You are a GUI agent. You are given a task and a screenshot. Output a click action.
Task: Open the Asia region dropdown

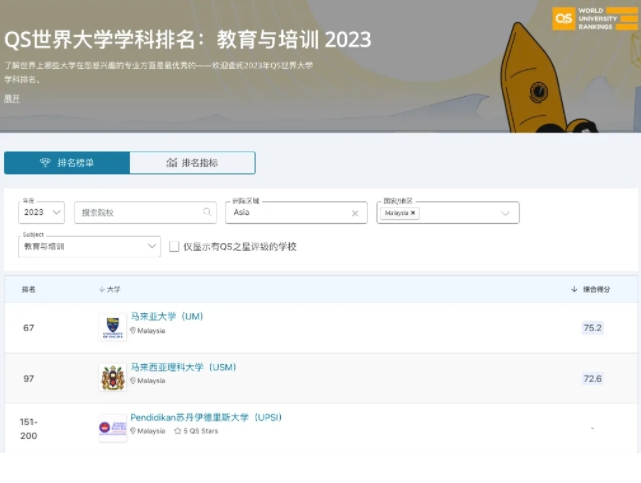click(296, 212)
